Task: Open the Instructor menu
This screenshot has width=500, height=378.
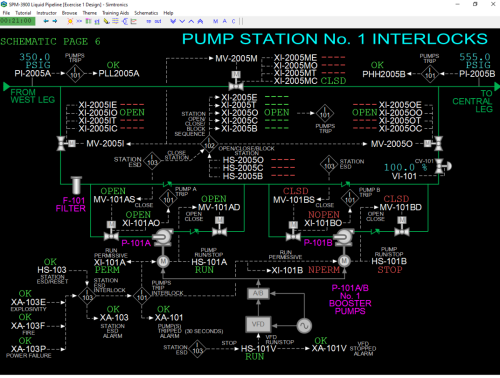Action: [x=47, y=13]
